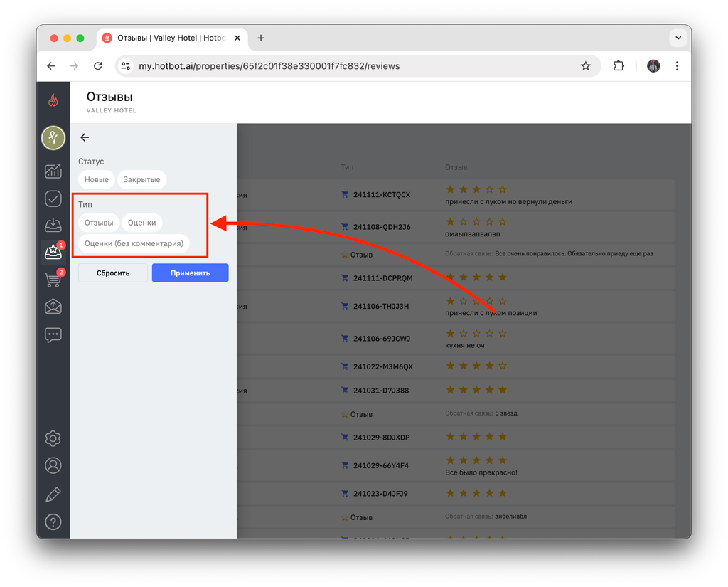Open the settings gear in sidebar
The width and height of the screenshot is (728, 587).
[x=53, y=438]
